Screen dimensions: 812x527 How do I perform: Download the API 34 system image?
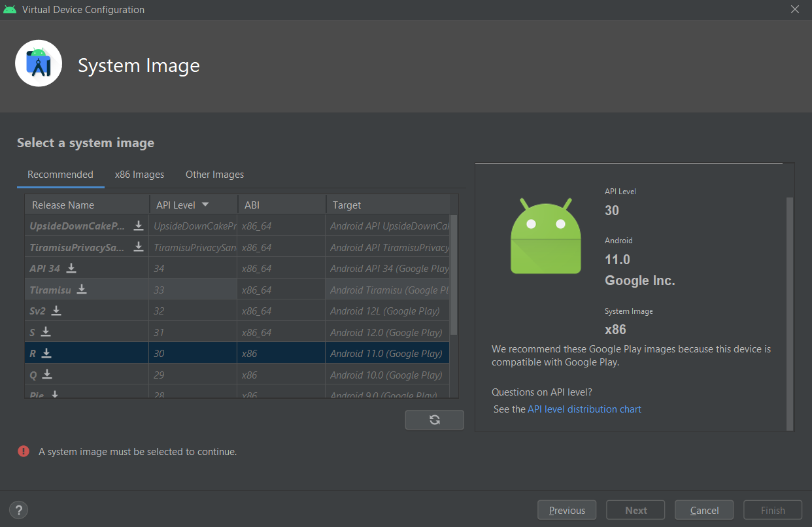click(x=70, y=268)
